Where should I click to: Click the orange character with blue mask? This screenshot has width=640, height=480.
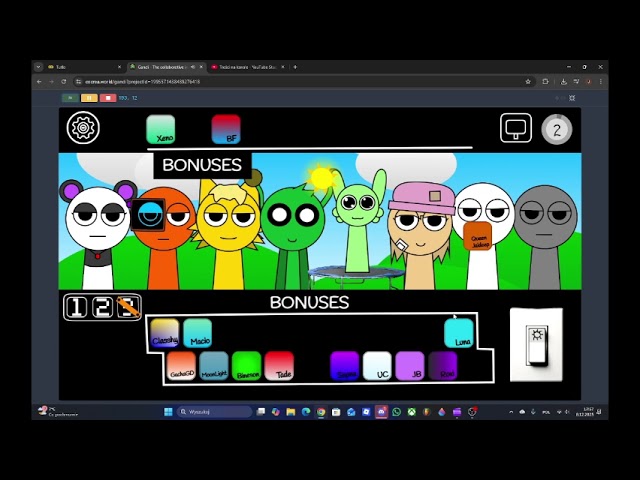point(163,238)
